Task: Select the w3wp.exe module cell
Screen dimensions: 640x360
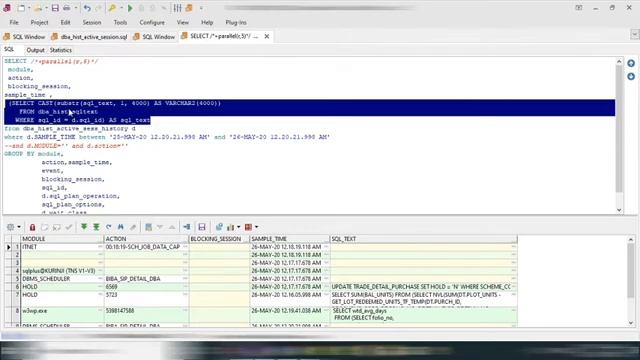Action: click(x=62, y=315)
